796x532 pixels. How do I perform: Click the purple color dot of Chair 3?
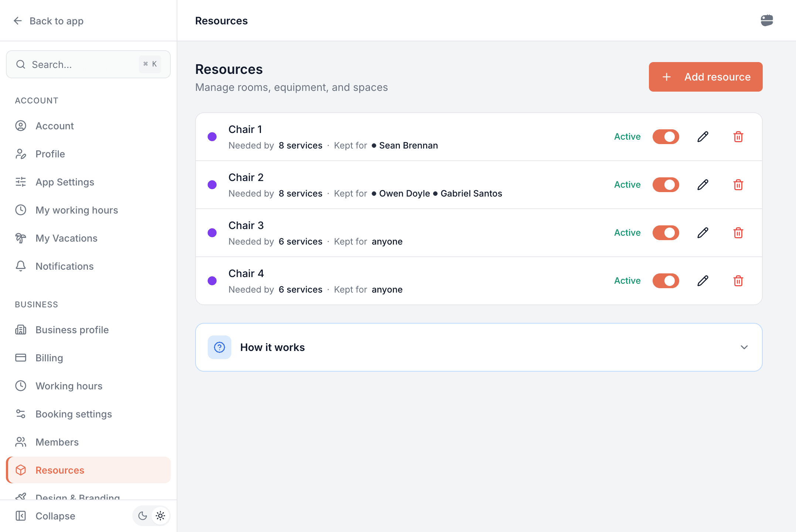tap(212, 233)
